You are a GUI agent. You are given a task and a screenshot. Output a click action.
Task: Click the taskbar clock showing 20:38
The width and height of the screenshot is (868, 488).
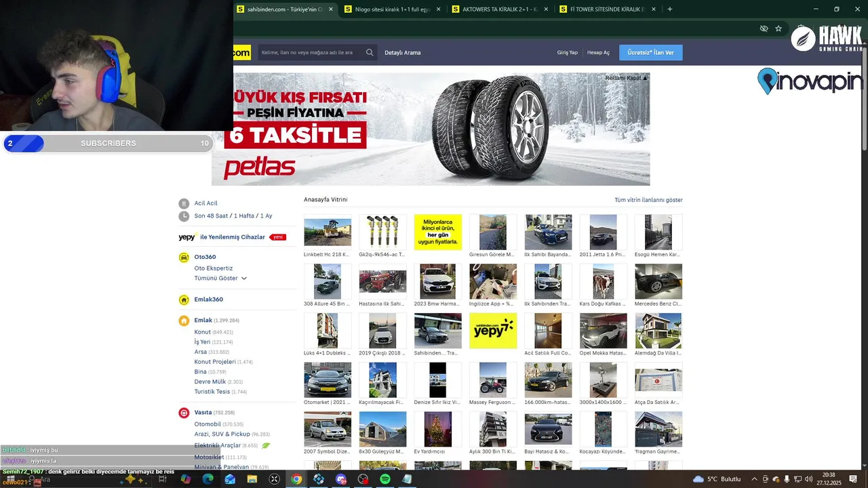[x=829, y=479]
